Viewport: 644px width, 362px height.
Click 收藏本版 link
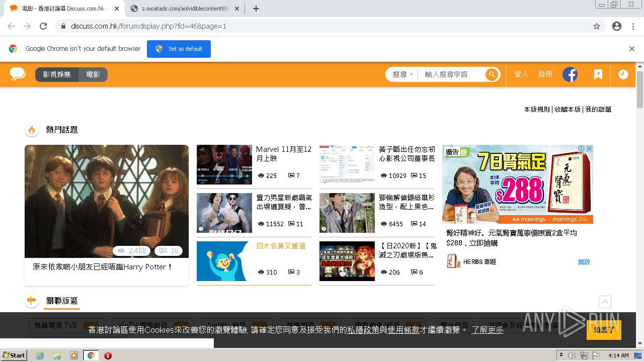click(x=568, y=109)
